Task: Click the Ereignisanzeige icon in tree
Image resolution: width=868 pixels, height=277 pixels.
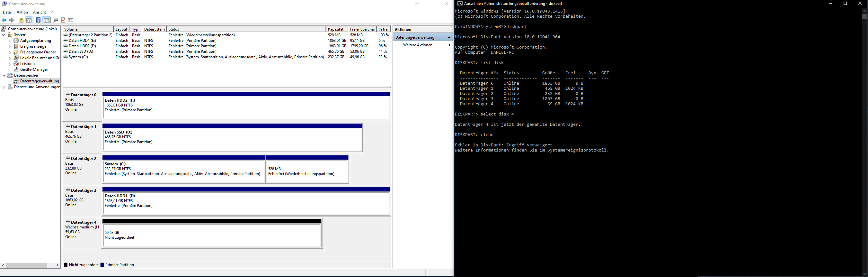Action: 16,46
